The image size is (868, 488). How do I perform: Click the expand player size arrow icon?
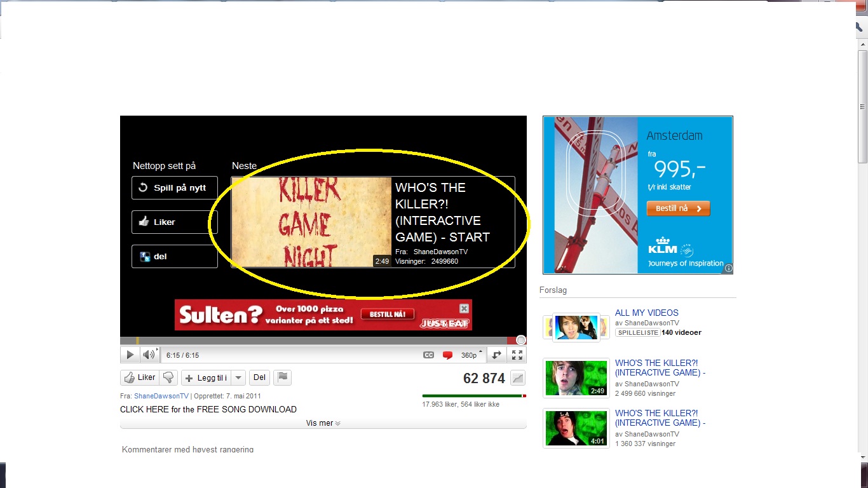pyautogui.click(x=497, y=355)
